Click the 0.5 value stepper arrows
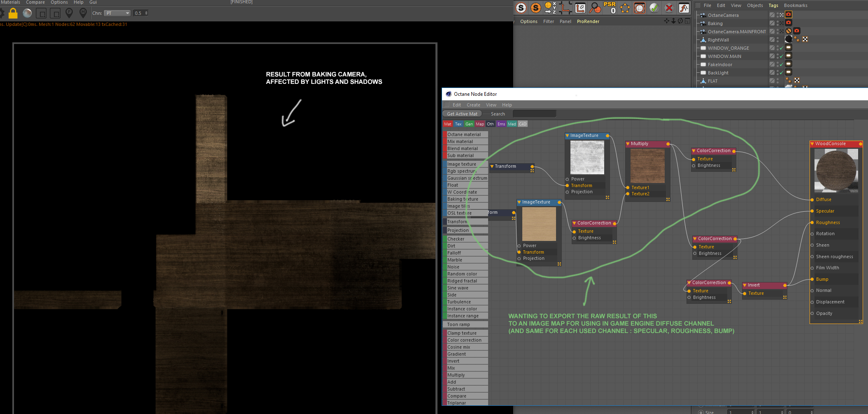 (x=146, y=13)
